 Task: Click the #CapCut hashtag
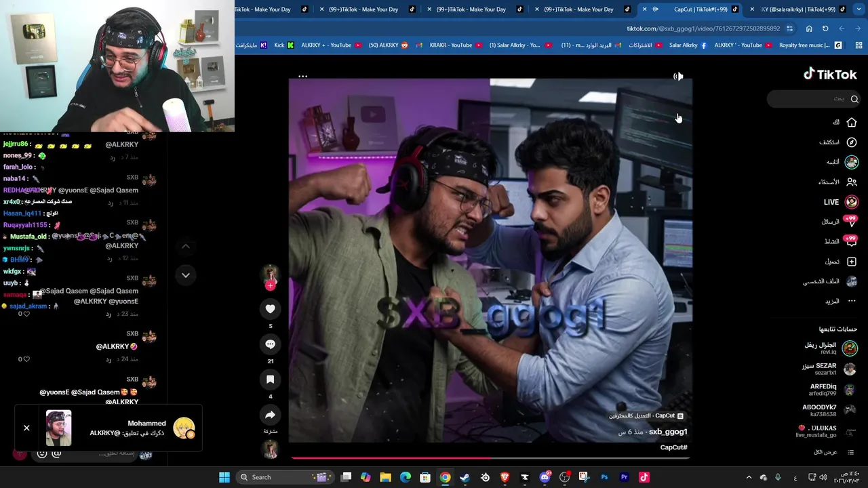point(674,447)
